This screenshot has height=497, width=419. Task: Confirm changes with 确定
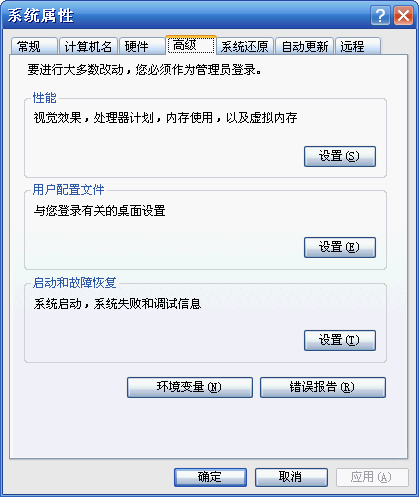[x=210, y=477]
